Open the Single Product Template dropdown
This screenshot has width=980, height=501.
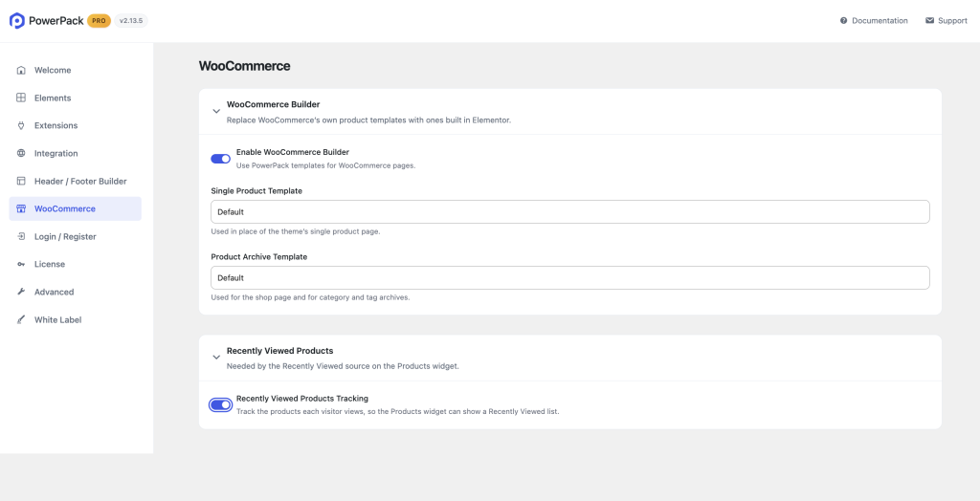click(570, 211)
